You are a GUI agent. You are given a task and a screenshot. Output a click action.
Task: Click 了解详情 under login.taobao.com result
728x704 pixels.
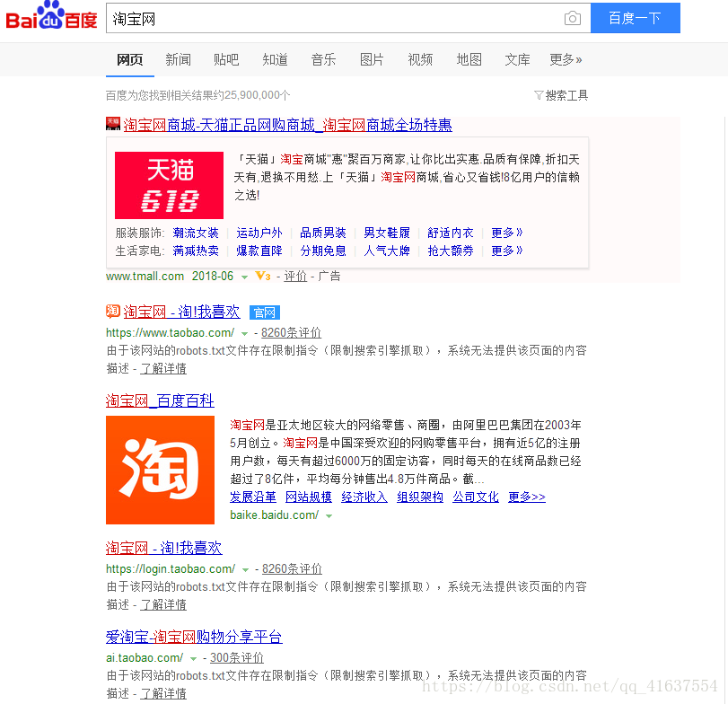pyautogui.click(x=163, y=604)
